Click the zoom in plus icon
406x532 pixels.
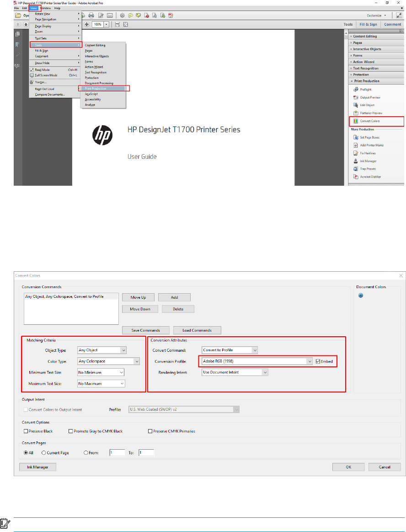click(x=87, y=24)
